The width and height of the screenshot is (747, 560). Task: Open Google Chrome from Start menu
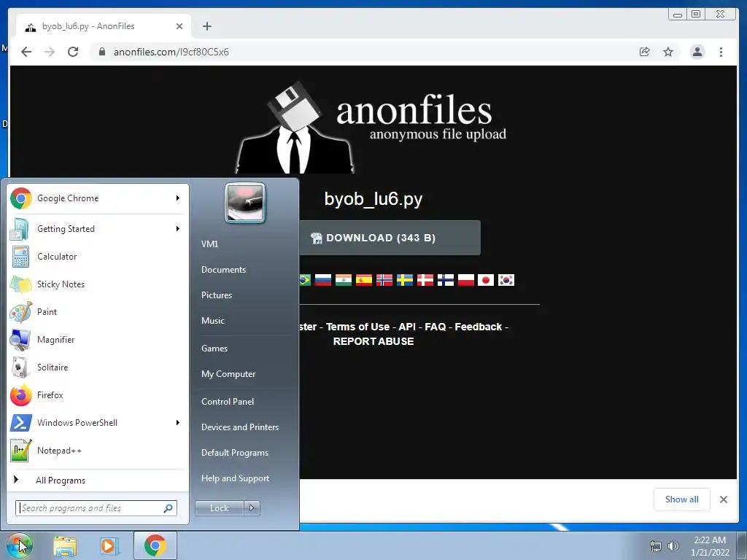(98, 198)
